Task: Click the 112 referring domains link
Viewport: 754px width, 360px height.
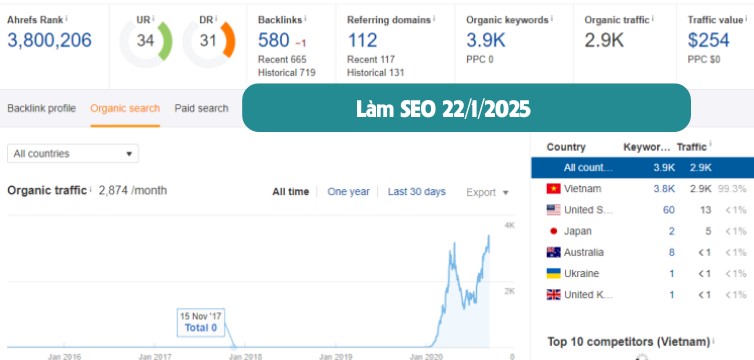Action: tap(362, 40)
